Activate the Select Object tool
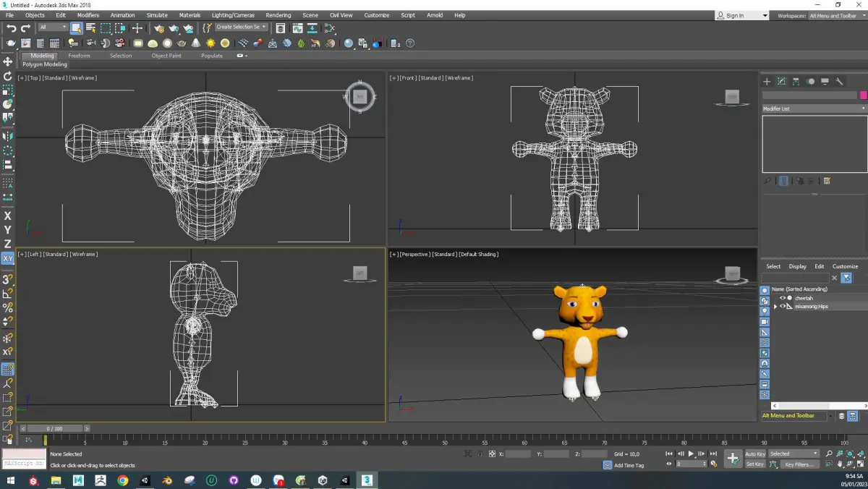 [x=77, y=28]
